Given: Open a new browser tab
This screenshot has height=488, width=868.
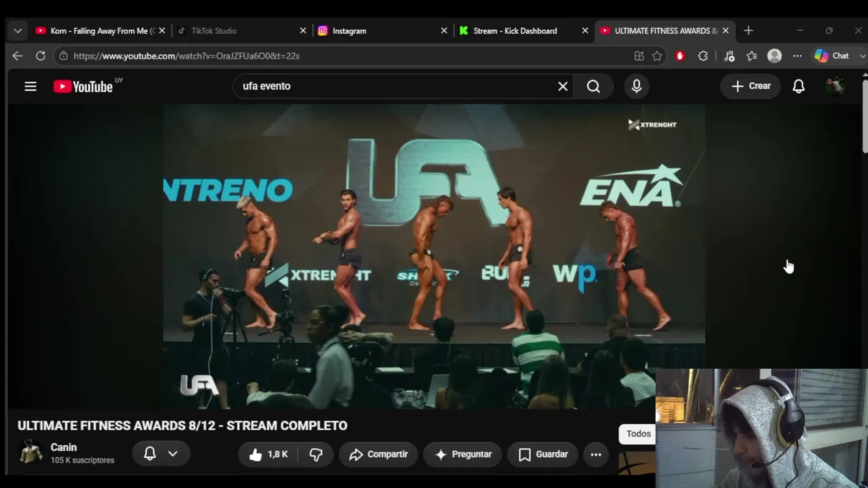Looking at the screenshot, I should 749,30.
